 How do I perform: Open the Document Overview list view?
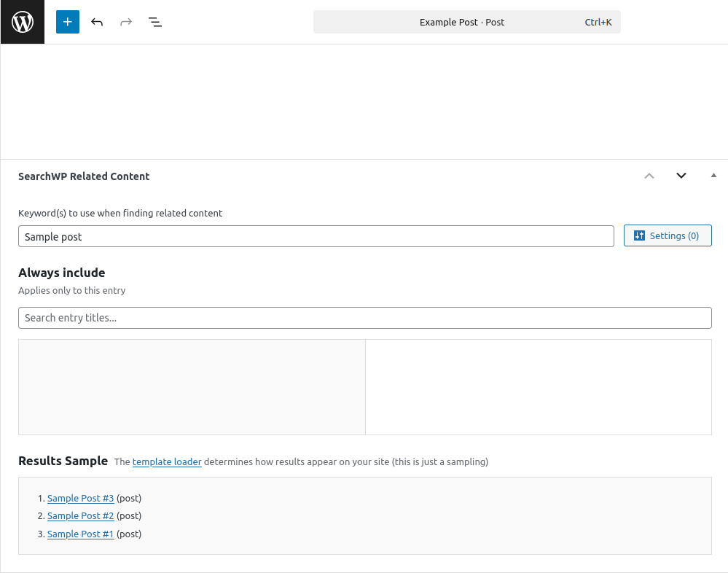click(155, 22)
